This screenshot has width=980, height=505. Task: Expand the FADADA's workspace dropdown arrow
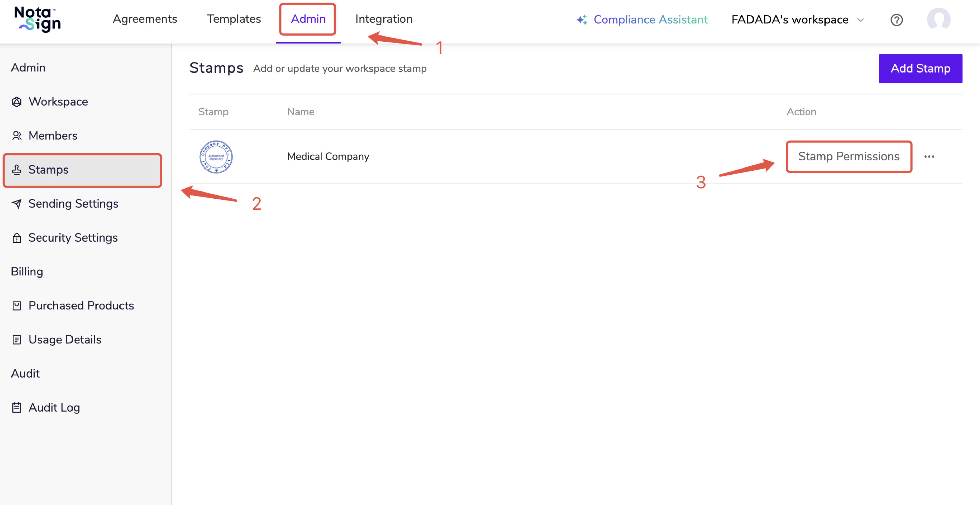tap(861, 20)
